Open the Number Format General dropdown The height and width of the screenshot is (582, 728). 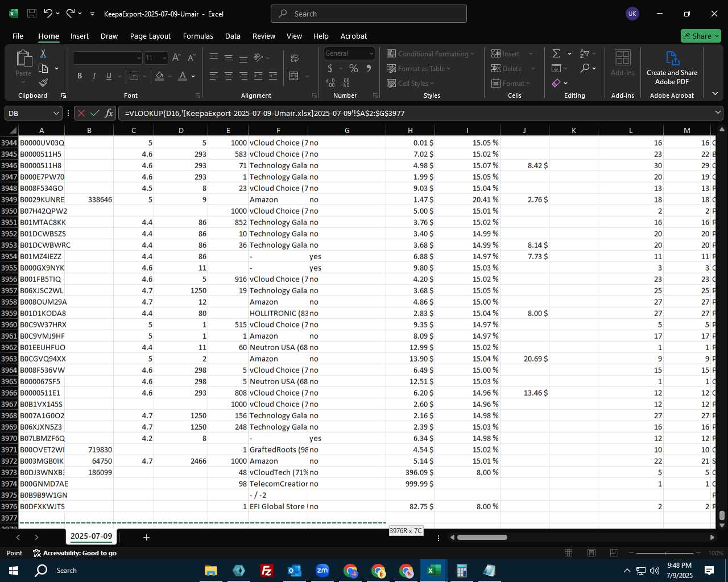click(371, 53)
